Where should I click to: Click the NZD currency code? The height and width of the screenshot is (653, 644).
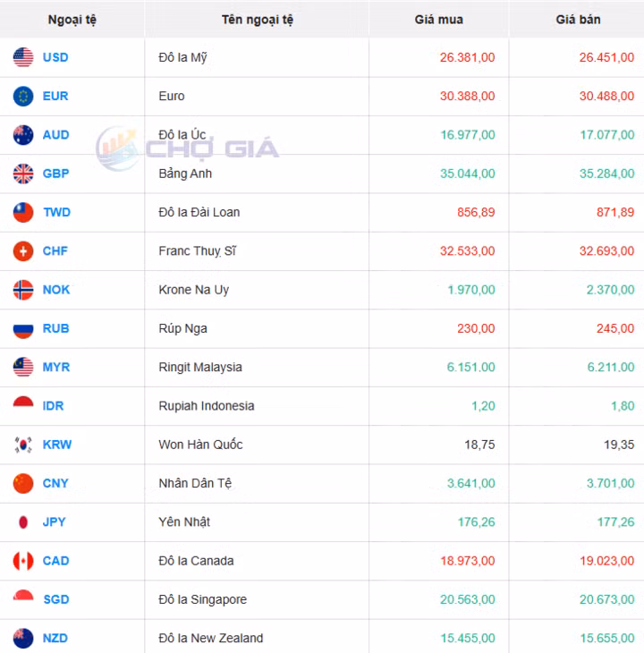click(x=55, y=638)
